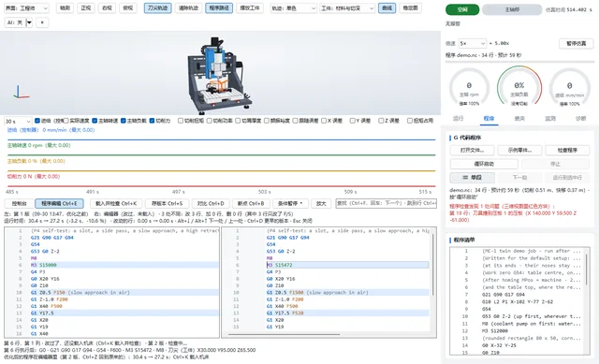
Task: Click the 主轴负载 percentage gauge
Action: coord(519,87)
